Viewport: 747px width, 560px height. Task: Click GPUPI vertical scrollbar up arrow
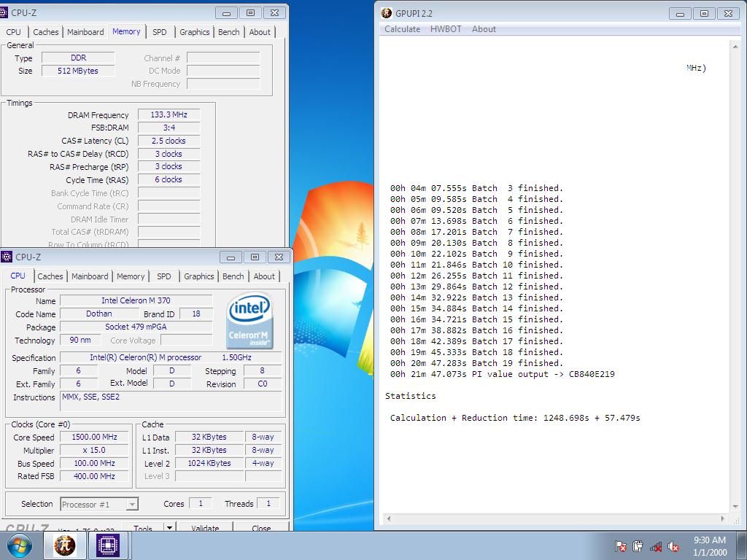pos(735,46)
